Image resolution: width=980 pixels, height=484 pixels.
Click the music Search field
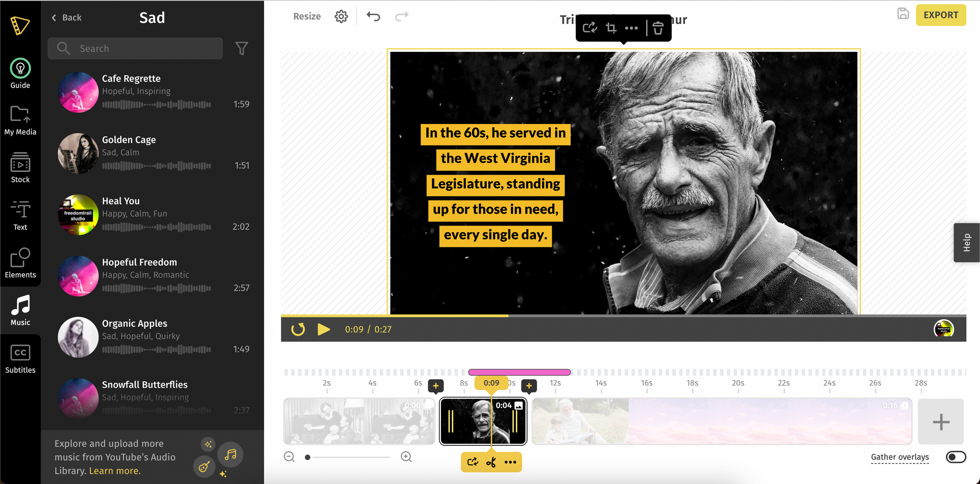point(135,48)
